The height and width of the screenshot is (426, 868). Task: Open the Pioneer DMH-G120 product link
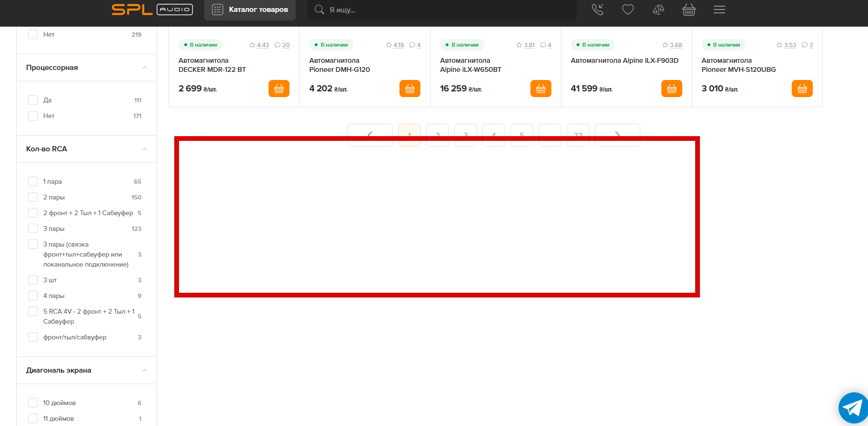(x=339, y=65)
